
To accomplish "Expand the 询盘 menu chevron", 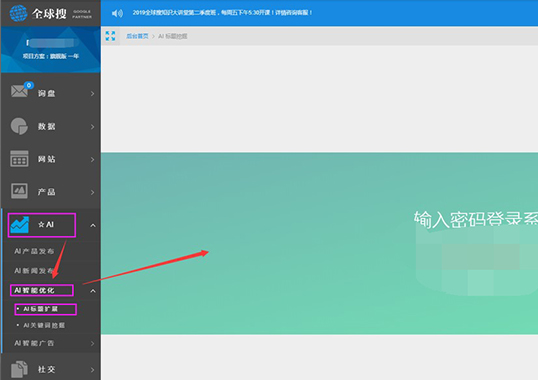I will click(x=92, y=93).
